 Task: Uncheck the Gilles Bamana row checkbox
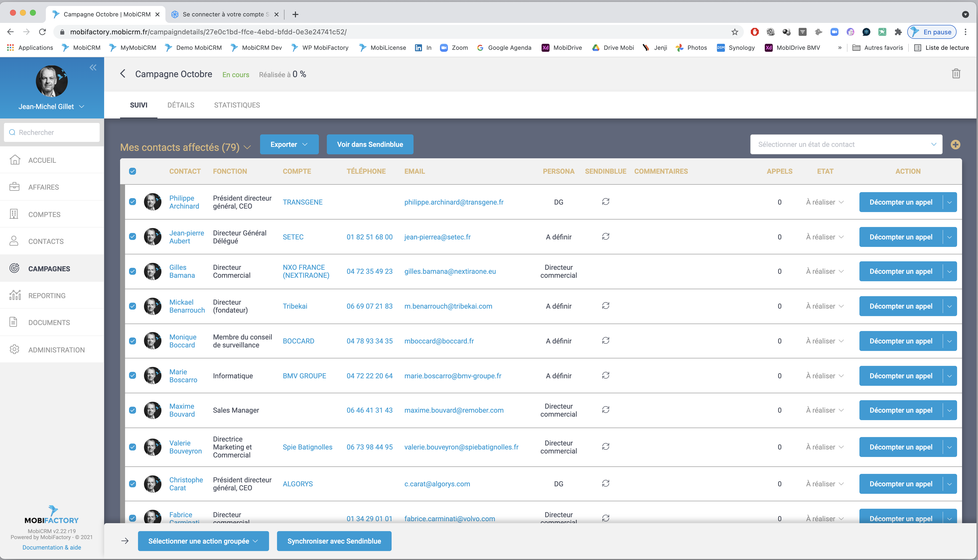[133, 272]
